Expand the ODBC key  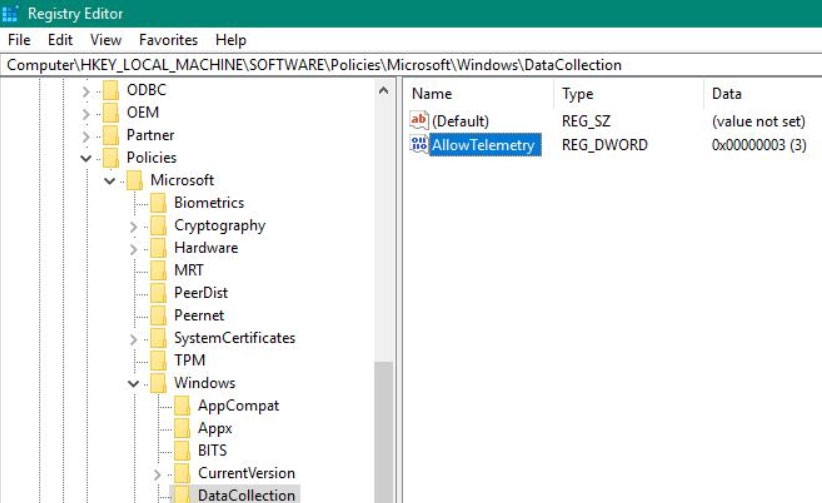click(x=86, y=91)
